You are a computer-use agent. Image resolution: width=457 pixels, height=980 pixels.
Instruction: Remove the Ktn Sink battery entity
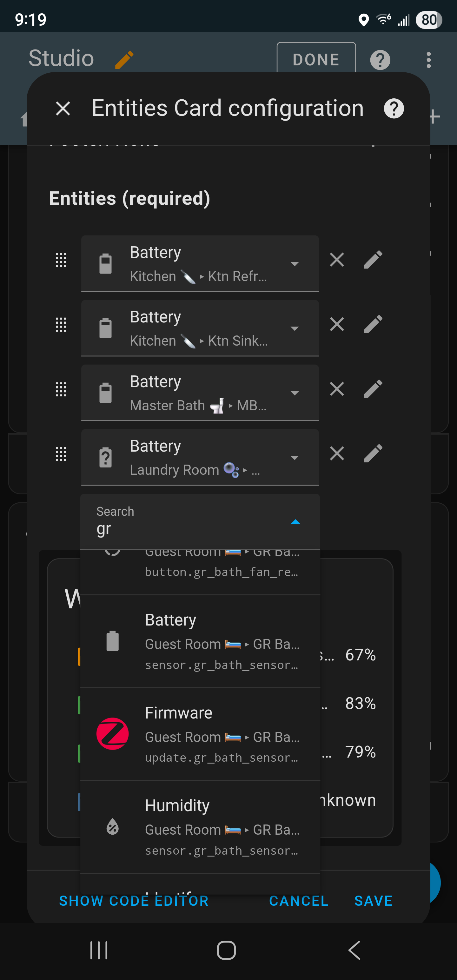[337, 325]
